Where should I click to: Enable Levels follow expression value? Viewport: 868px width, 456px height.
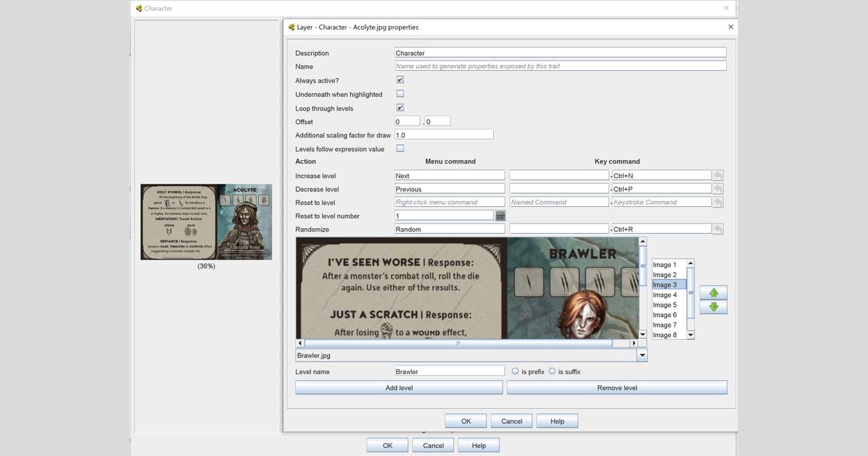(400, 148)
